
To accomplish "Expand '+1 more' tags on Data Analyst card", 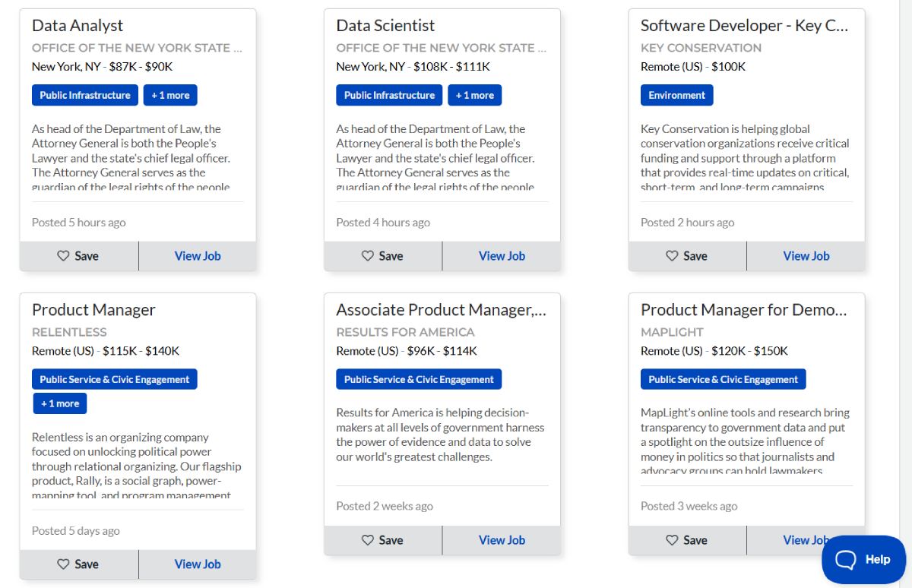I will tap(170, 95).
